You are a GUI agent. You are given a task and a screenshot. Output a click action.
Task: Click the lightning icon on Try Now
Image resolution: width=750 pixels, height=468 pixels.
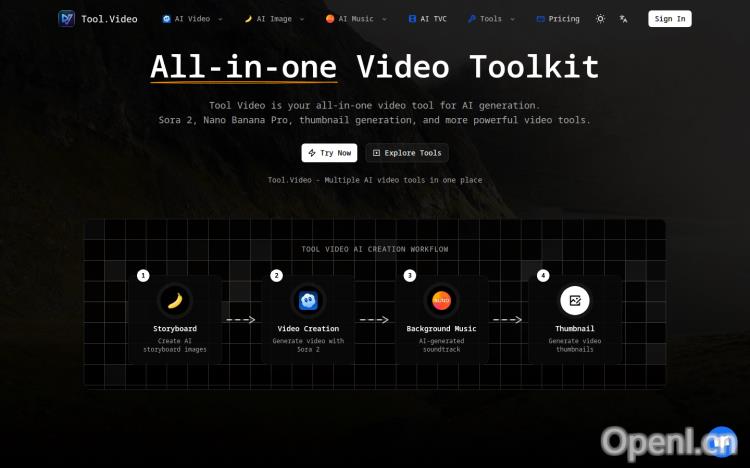(312, 153)
